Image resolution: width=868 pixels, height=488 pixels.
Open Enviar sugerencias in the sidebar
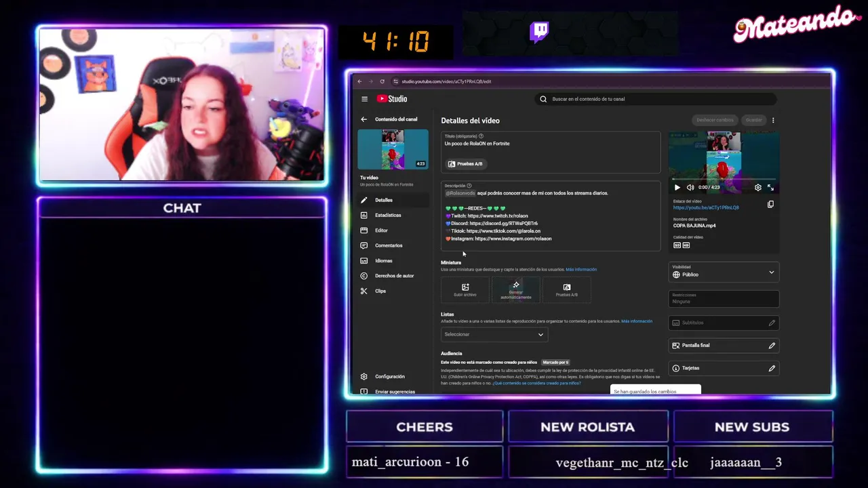[393, 391]
